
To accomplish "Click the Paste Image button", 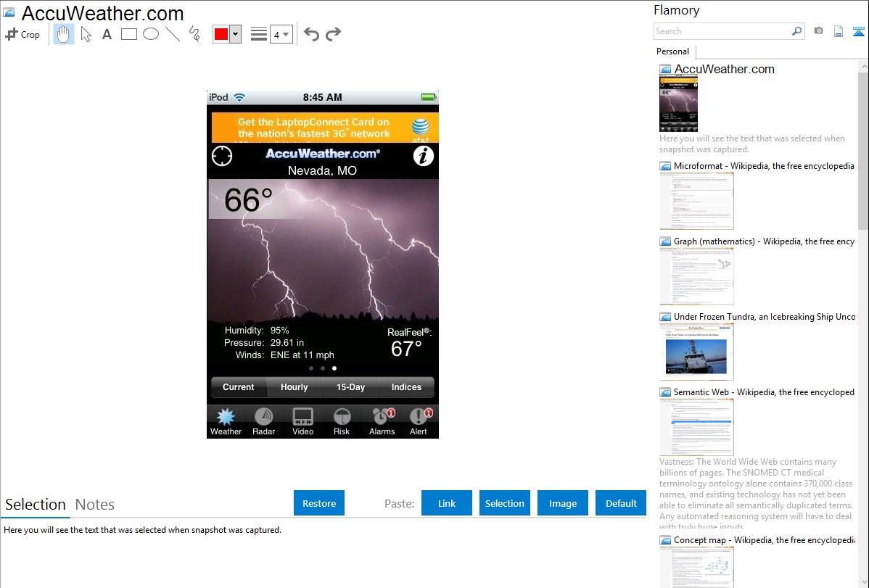I will click(562, 503).
